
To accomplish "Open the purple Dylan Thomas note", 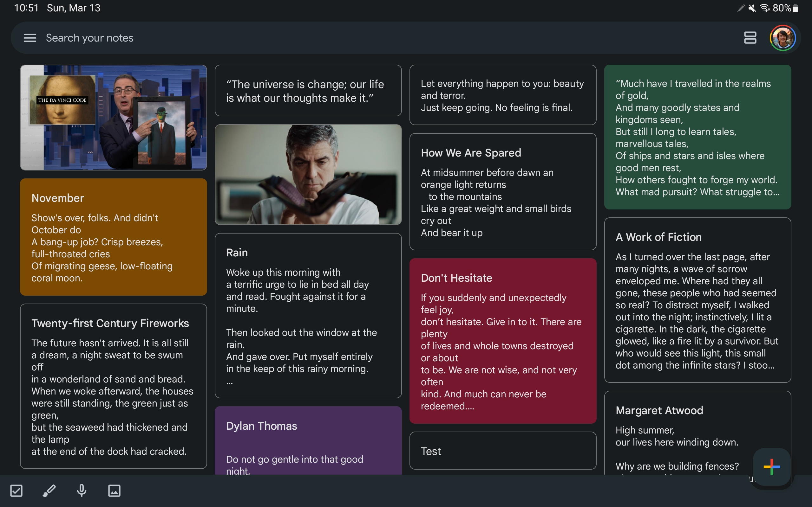I will click(x=308, y=440).
